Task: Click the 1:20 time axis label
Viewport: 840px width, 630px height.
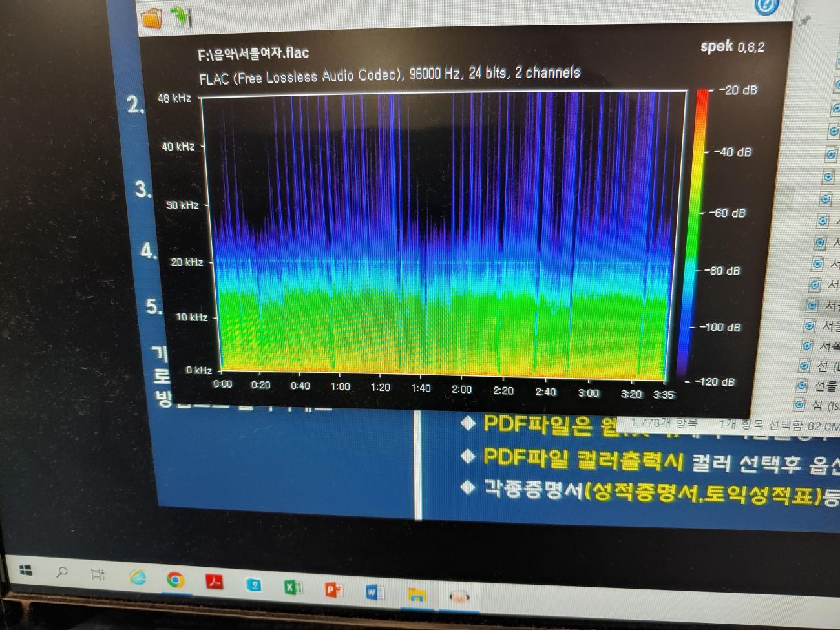Action: 380,387
